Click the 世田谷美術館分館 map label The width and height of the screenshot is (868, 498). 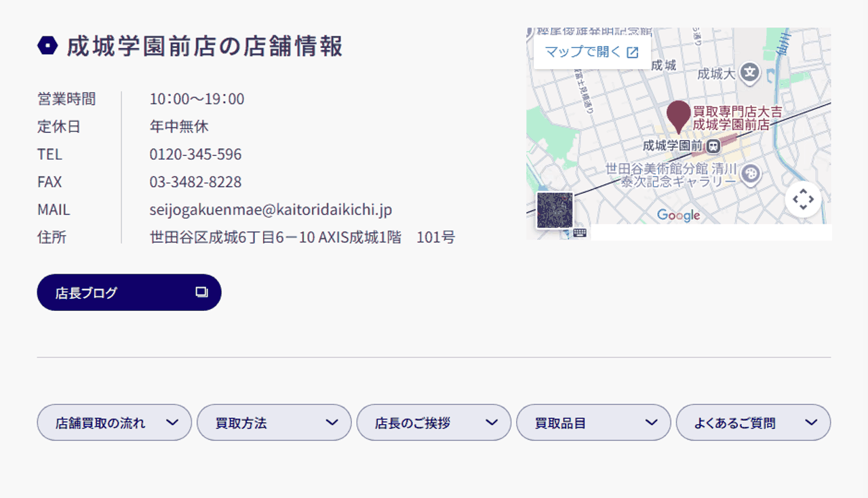(657, 168)
